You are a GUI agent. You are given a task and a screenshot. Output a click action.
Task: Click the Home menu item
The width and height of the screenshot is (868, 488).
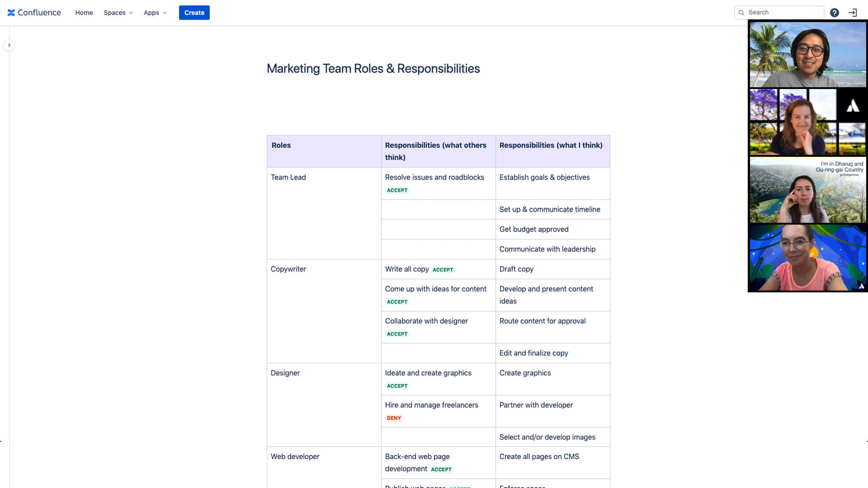[84, 13]
